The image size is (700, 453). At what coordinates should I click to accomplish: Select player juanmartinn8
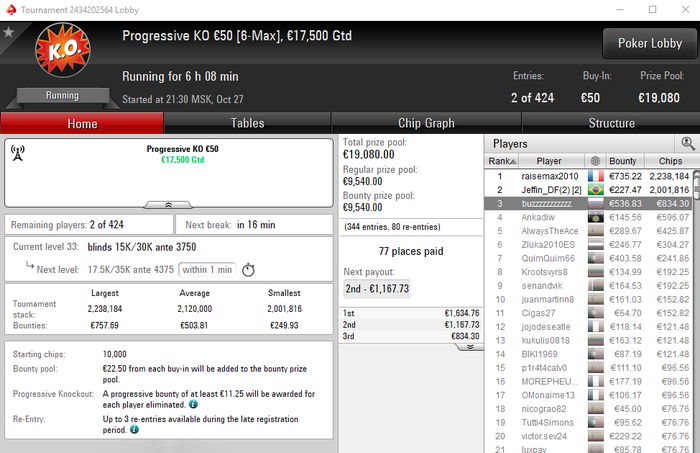click(548, 299)
